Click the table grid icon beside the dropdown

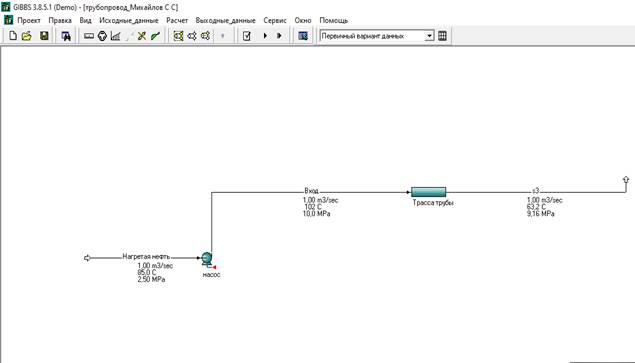tap(442, 36)
